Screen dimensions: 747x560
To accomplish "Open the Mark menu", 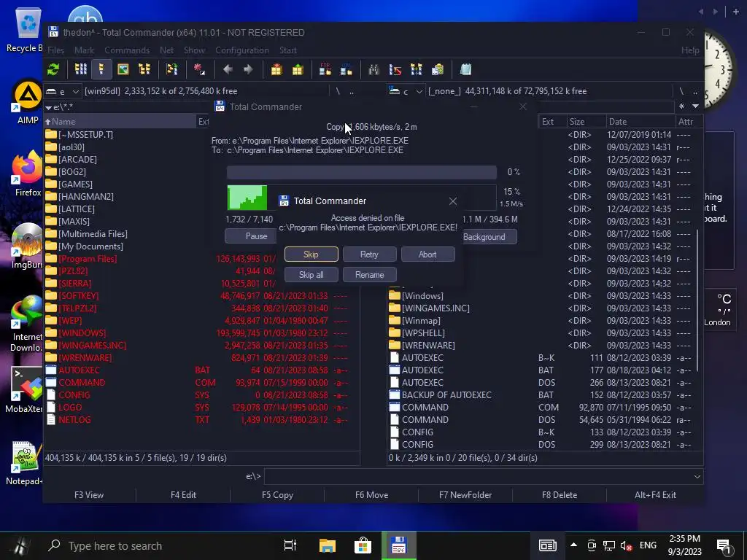I will point(84,50).
